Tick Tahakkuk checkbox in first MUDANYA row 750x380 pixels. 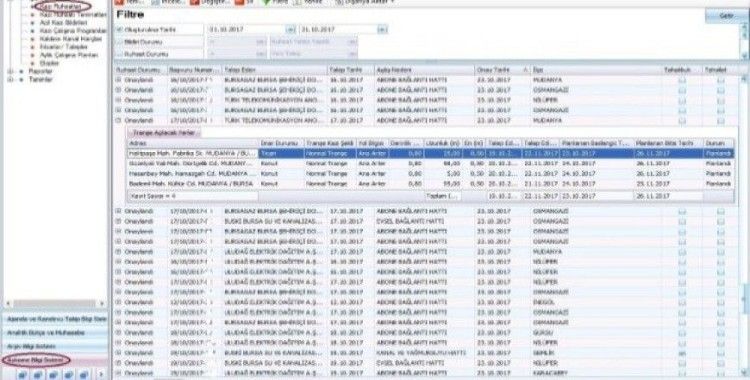(682, 80)
